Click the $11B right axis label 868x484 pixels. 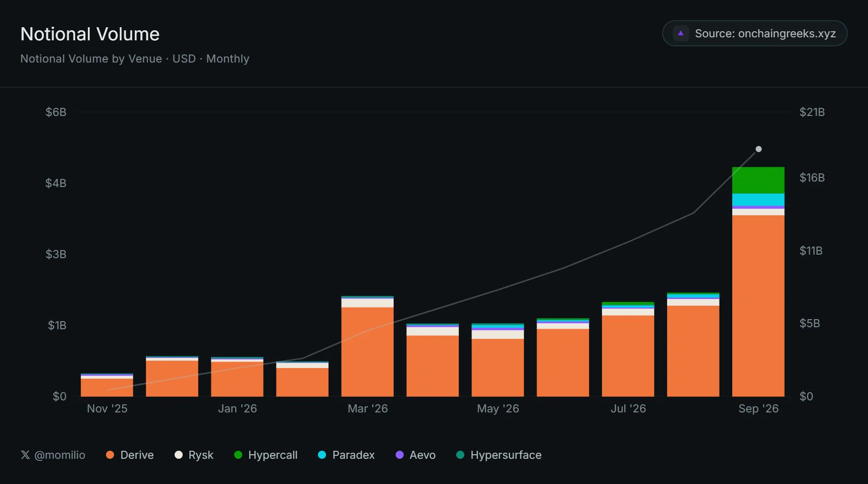(x=811, y=251)
